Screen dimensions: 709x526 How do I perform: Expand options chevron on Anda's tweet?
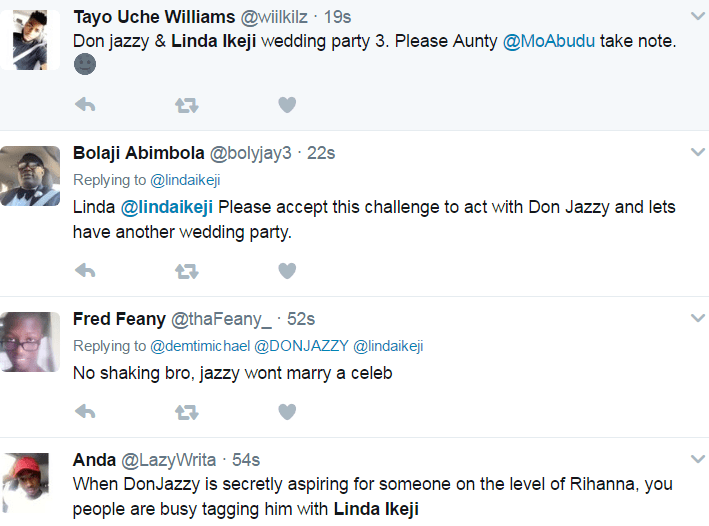click(x=698, y=459)
